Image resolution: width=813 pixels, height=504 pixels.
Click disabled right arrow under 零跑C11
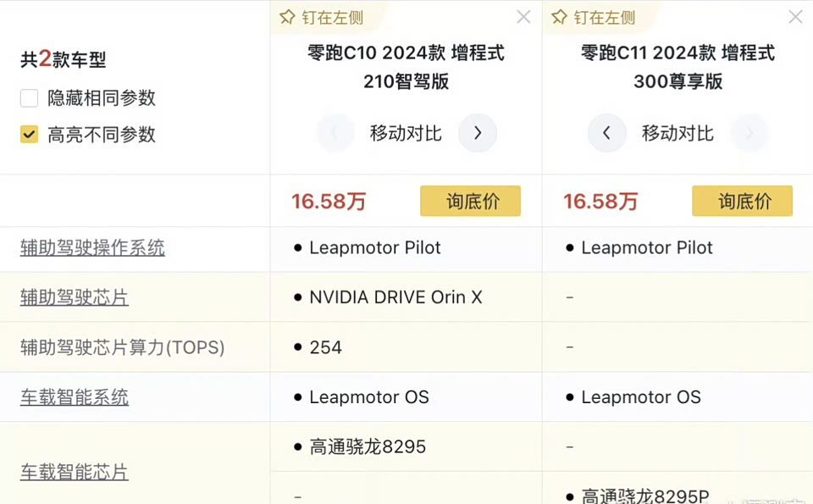pyautogui.click(x=749, y=133)
